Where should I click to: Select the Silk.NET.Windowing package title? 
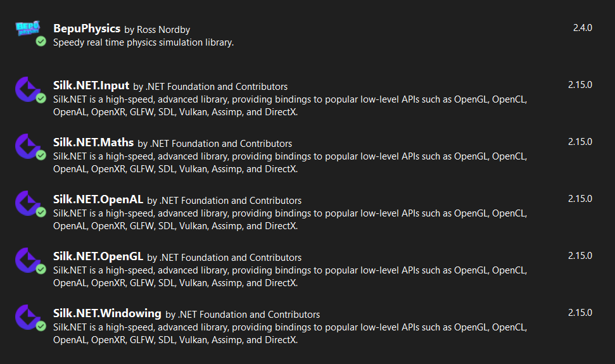(x=107, y=314)
